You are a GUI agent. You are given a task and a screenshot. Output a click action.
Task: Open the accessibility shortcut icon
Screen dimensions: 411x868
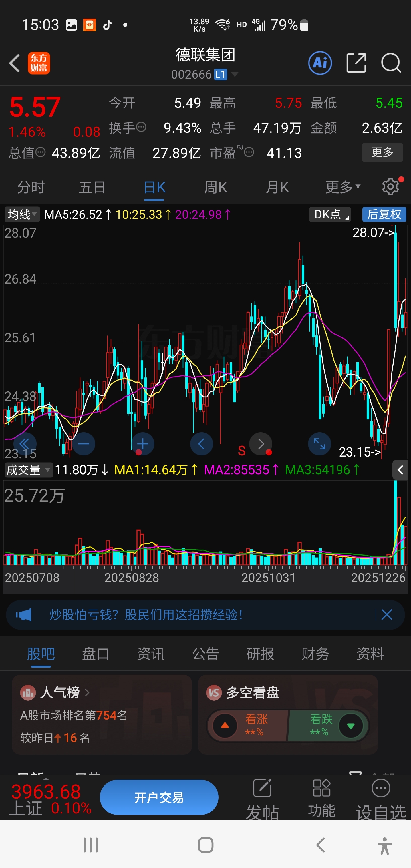(x=385, y=846)
